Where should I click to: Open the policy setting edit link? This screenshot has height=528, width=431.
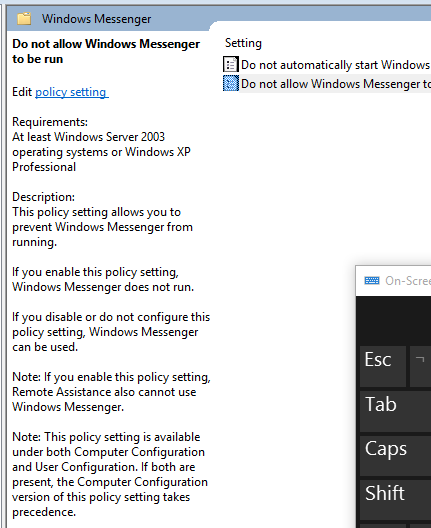[72, 92]
